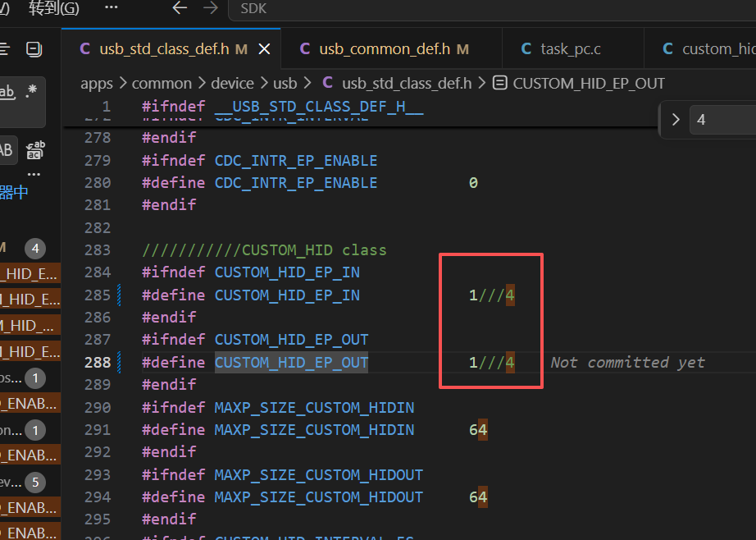Open the apps breadcrumb
Image resolution: width=756 pixels, height=540 pixels.
click(97, 84)
